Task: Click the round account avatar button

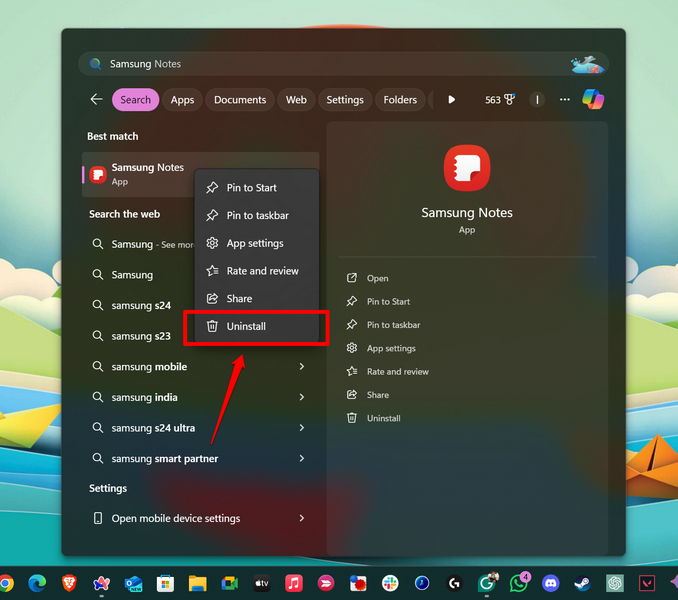Action: pos(537,100)
